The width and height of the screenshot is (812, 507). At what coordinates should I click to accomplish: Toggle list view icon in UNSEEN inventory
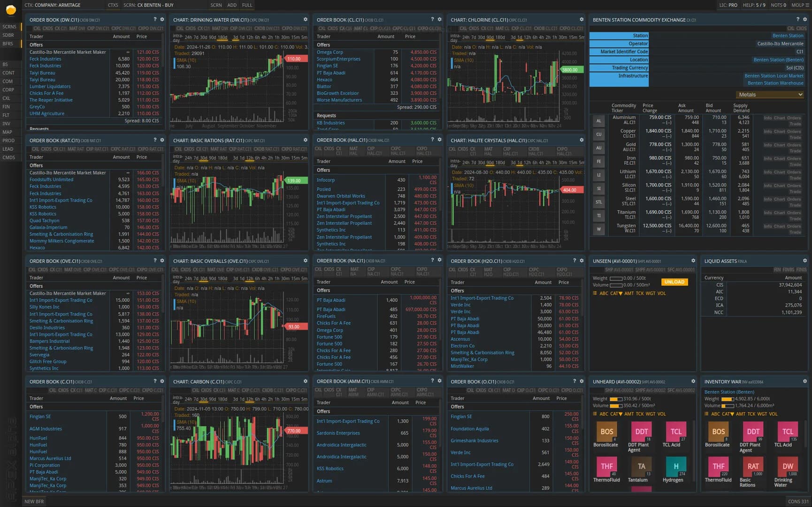[595, 293]
